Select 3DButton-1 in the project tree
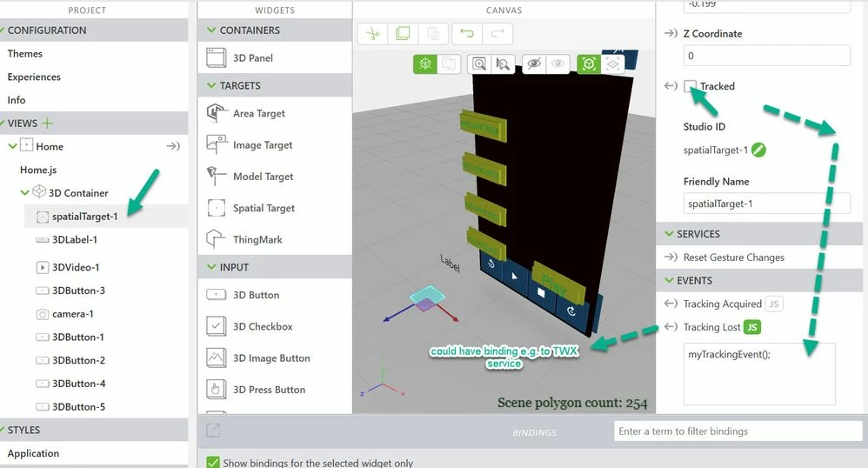 pos(78,338)
